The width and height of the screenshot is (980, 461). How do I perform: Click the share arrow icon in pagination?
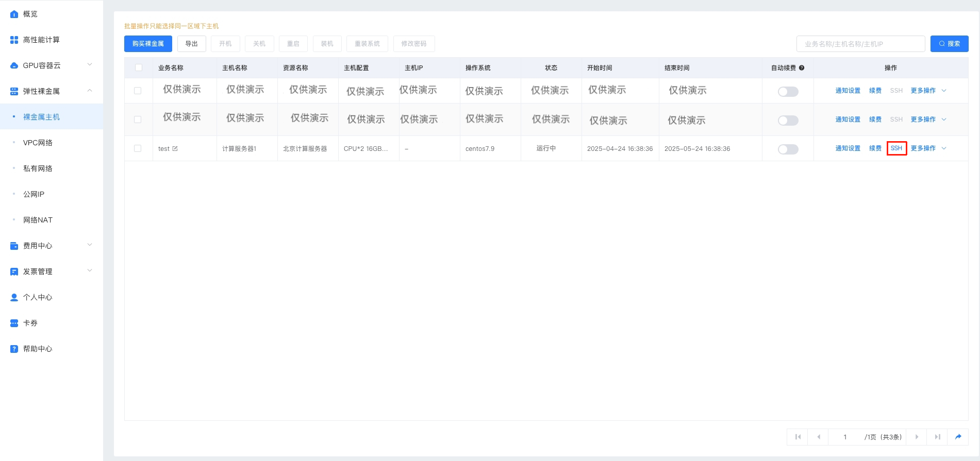[x=958, y=437]
